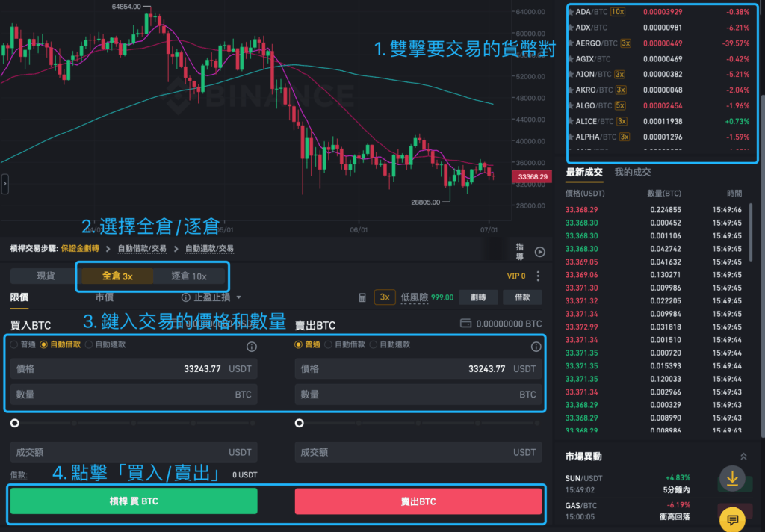
Task: Focus the buy 成交額 USDT field
Action: (x=134, y=452)
